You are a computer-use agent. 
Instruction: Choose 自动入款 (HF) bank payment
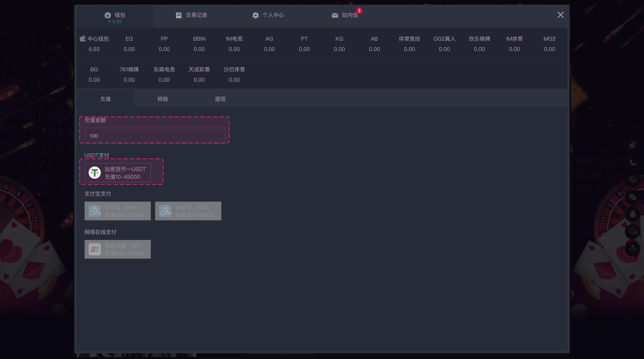point(117,249)
